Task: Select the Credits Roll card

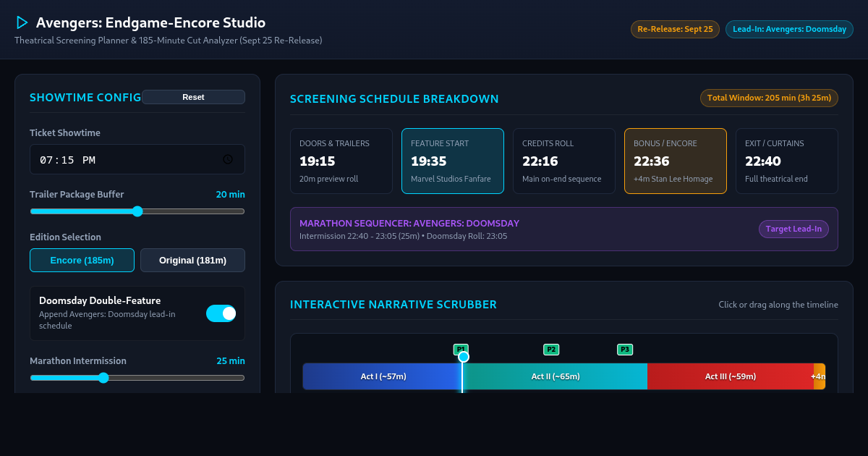Action: 564,161
